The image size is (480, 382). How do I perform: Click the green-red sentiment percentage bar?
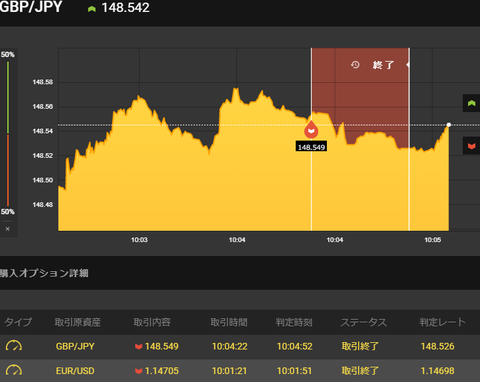click(8, 134)
